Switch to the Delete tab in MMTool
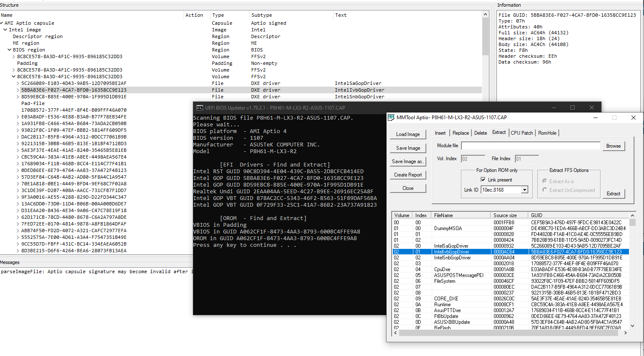 [x=481, y=133]
